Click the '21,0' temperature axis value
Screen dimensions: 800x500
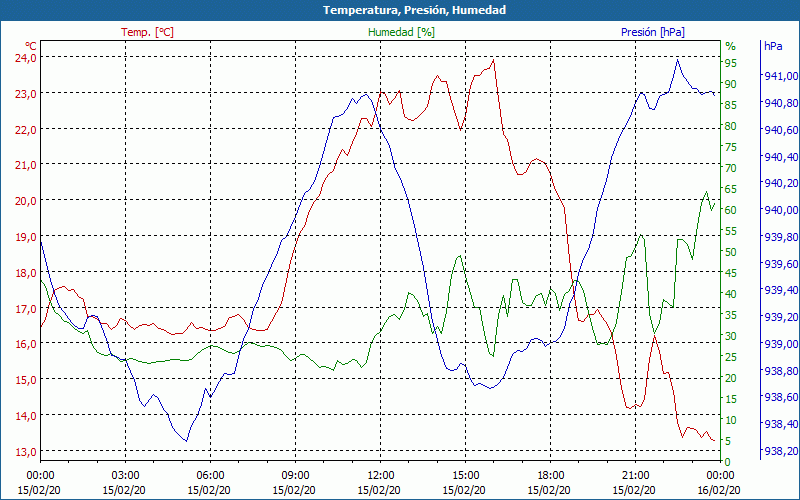pyautogui.click(x=25, y=165)
